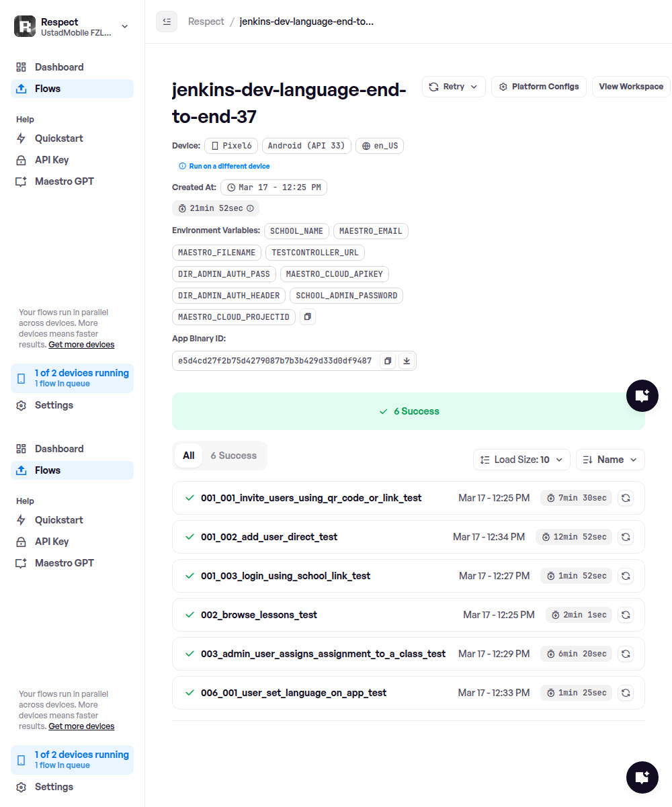Click Run on a different device link
This screenshot has height=807, width=672.
tap(229, 166)
